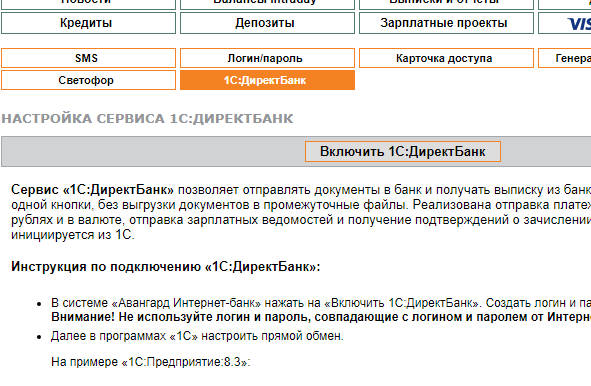The height and width of the screenshot is (386, 591).
Task: Click the line ending инициируется из 1С.
Action: (73, 235)
